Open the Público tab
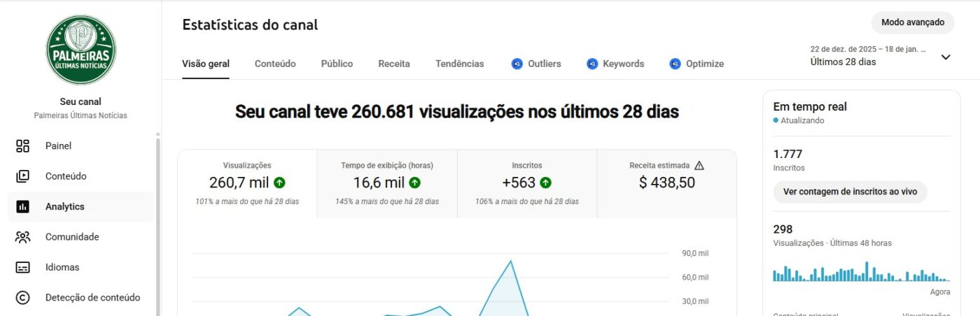This screenshot has height=316, width=980. click(337, 64)
